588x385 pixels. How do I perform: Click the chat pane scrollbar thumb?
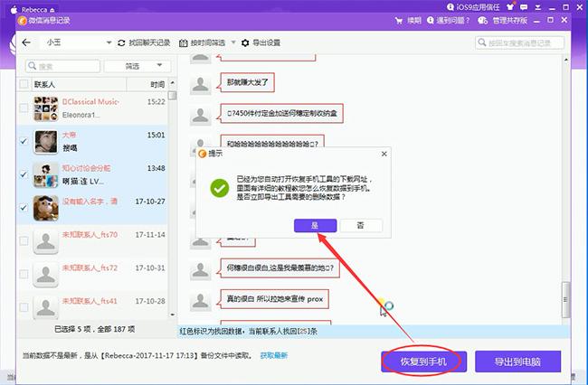565,300
